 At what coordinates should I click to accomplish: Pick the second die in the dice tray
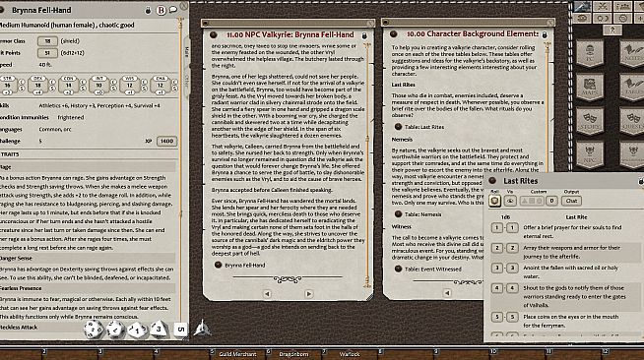[115, 330]
